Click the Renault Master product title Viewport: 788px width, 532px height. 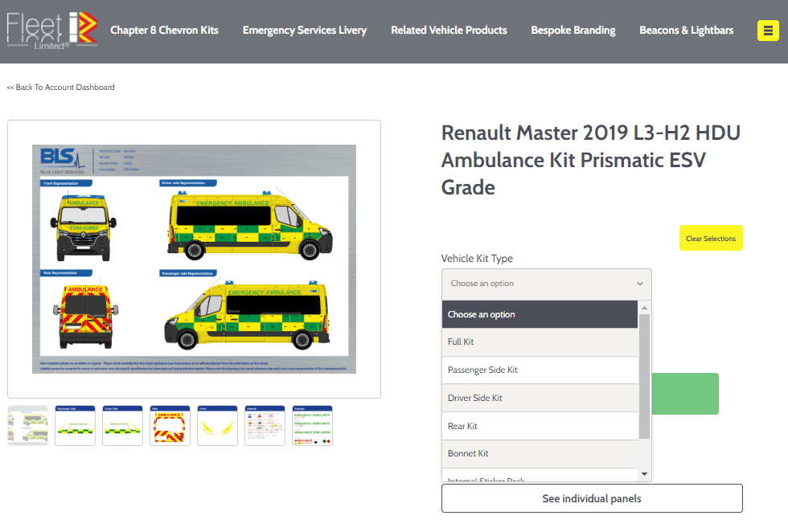pos(590,160)
